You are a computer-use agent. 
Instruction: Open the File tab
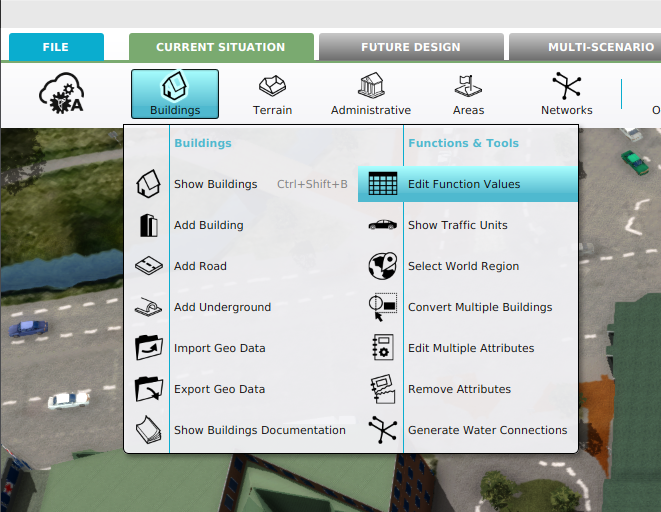click(56, 47)
